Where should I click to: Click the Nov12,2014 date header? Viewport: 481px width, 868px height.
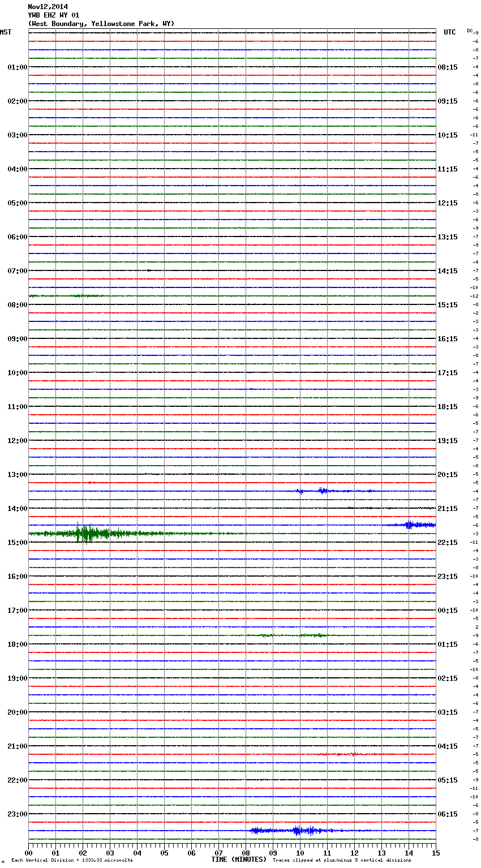coord(48,7)
